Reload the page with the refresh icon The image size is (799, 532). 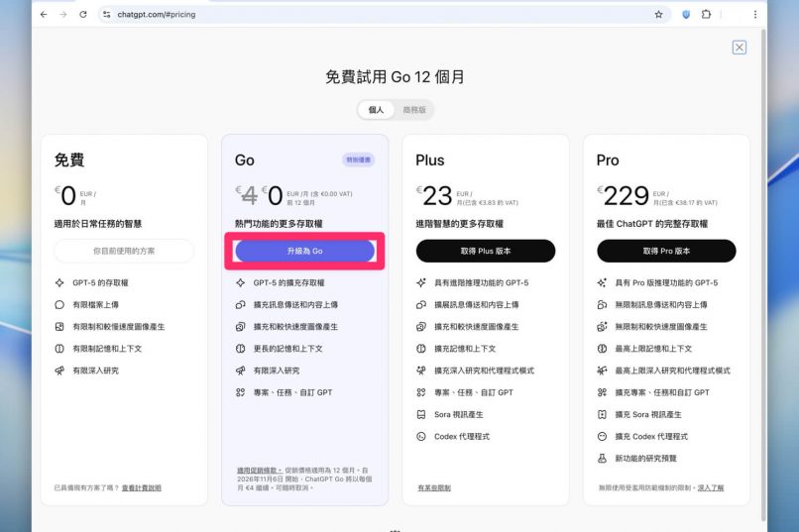pos(82,15)
